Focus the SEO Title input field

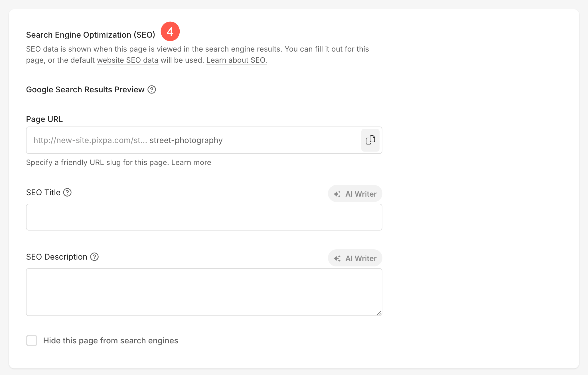(204, 217)
